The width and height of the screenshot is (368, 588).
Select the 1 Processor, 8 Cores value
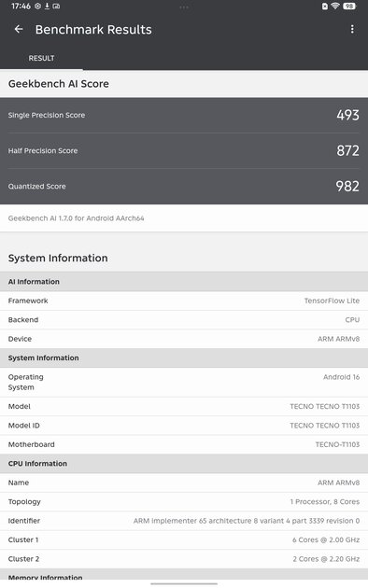click(x=325, y=502)
